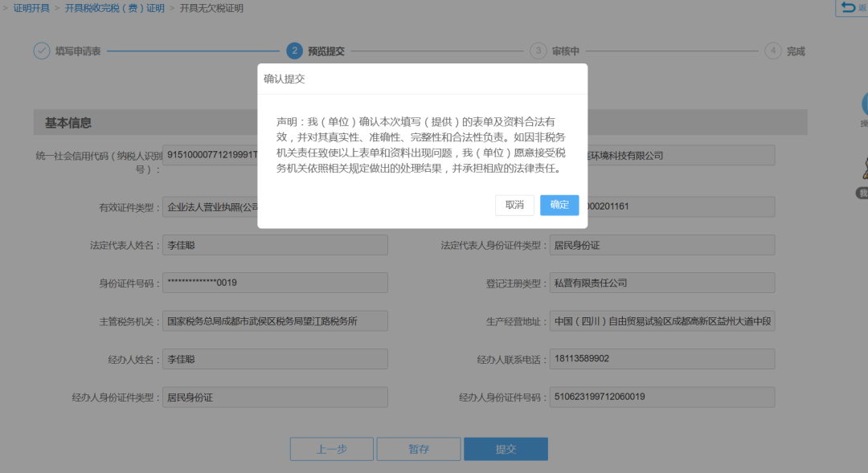Viewport: 868px width, 473px height.
Task: Click the return arrow icon at top right
Action: [850, 8]
